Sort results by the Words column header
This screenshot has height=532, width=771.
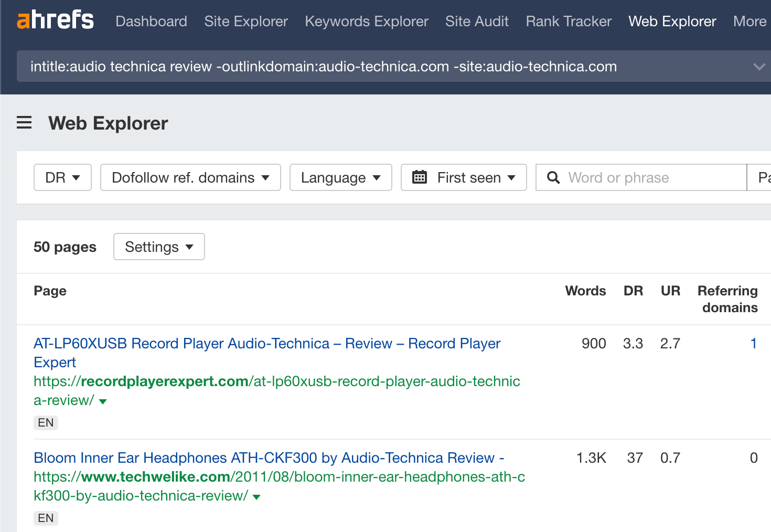[x=585, y=291]
